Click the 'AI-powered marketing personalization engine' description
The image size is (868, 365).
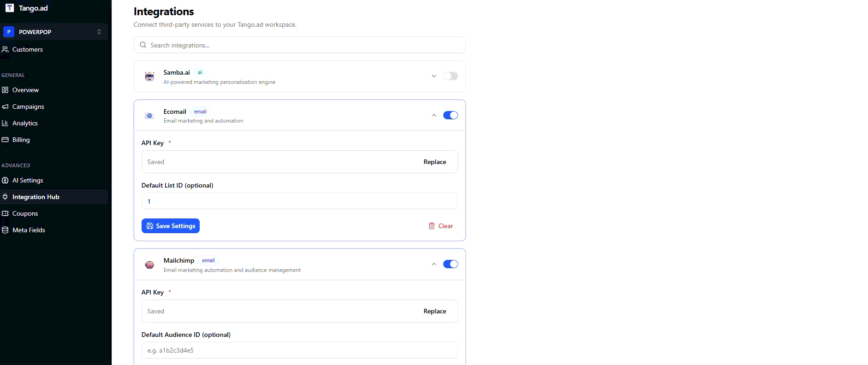pos(220,82)
